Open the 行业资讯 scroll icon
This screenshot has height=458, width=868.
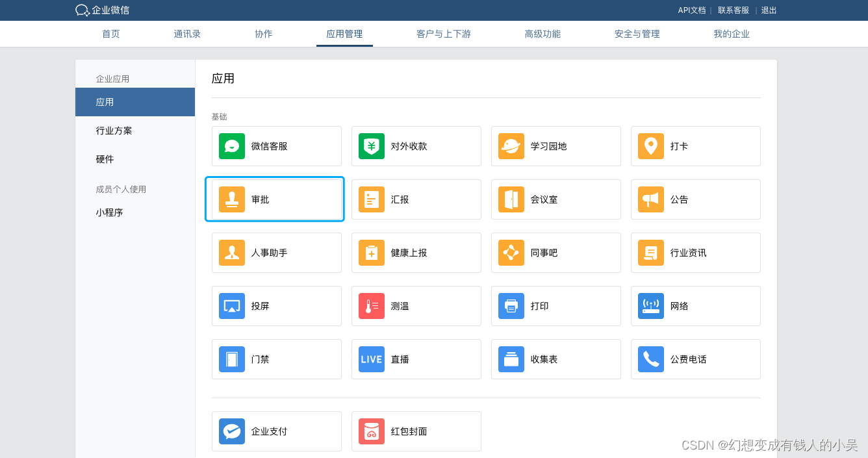point(651,253)
